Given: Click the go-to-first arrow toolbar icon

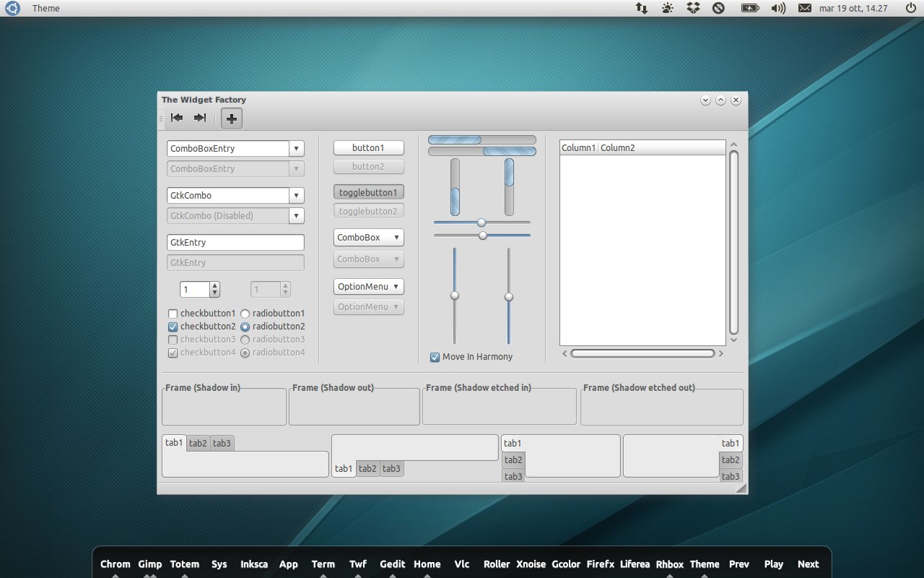Looking at the screenshot, I should click(177, 118).
